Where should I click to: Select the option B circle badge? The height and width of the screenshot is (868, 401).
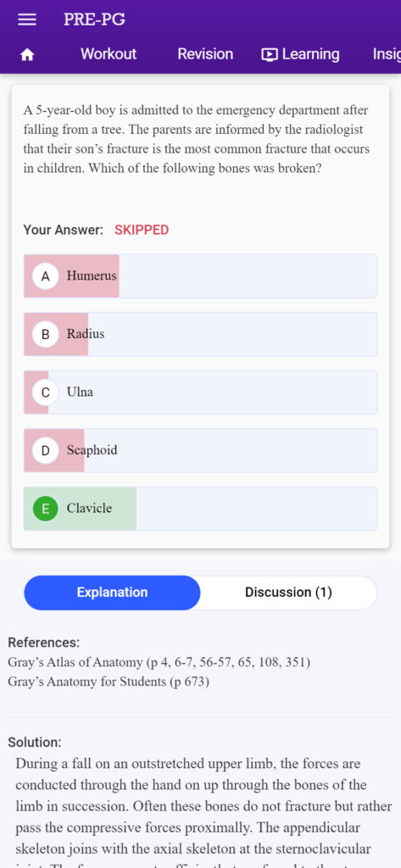46,334
